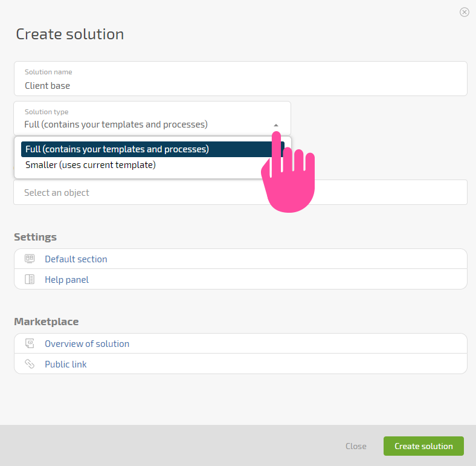
Task: Click the Public link chain icon
Action: (x=30, y=364)
